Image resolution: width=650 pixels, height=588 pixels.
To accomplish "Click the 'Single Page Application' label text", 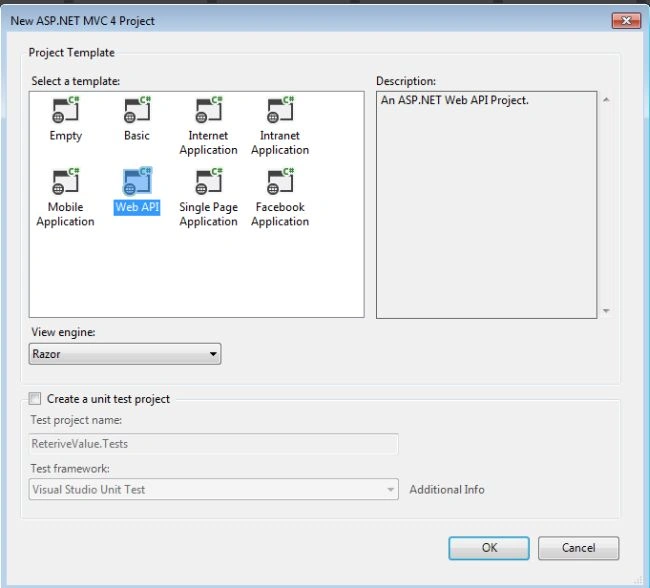I will point(209,214).
